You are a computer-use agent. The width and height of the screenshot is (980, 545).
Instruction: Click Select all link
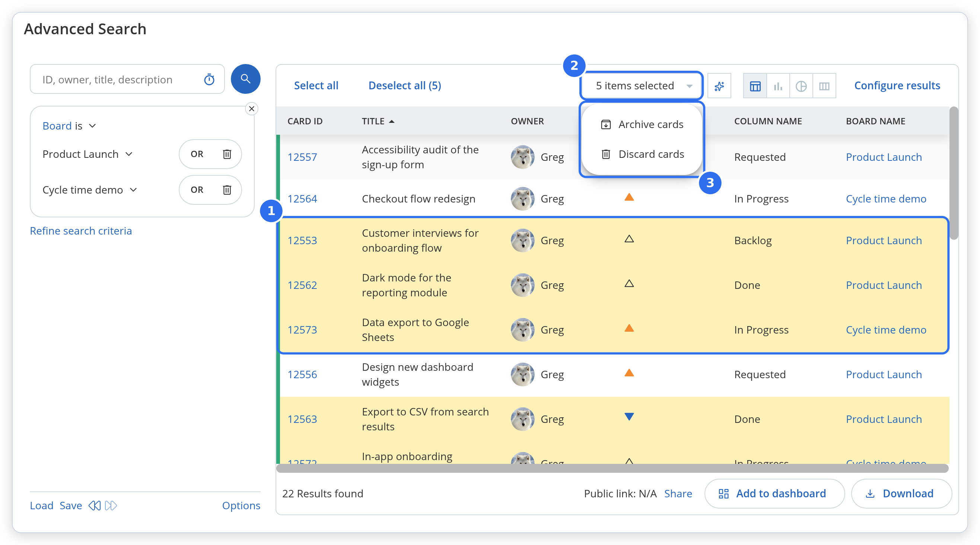316,86
